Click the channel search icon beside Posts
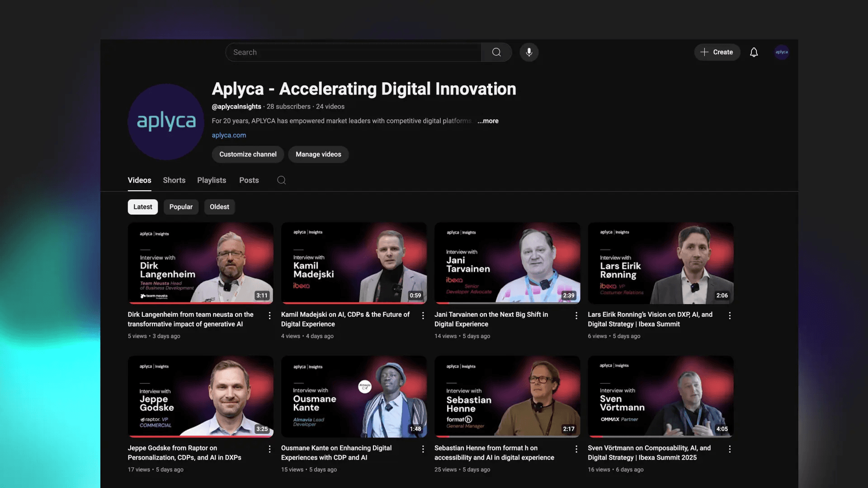The width and height of the screenshot is (868, 488). [281, 180]
